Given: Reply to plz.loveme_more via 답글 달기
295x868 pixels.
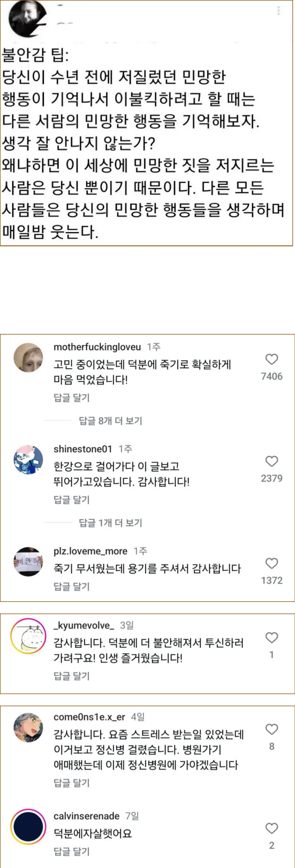Looking at the screenshot, I should click(x=71, y=586).
